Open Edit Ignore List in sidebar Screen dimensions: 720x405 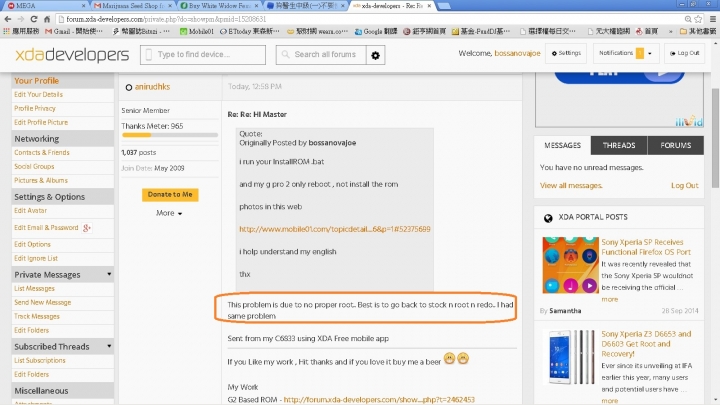(36, 259)
